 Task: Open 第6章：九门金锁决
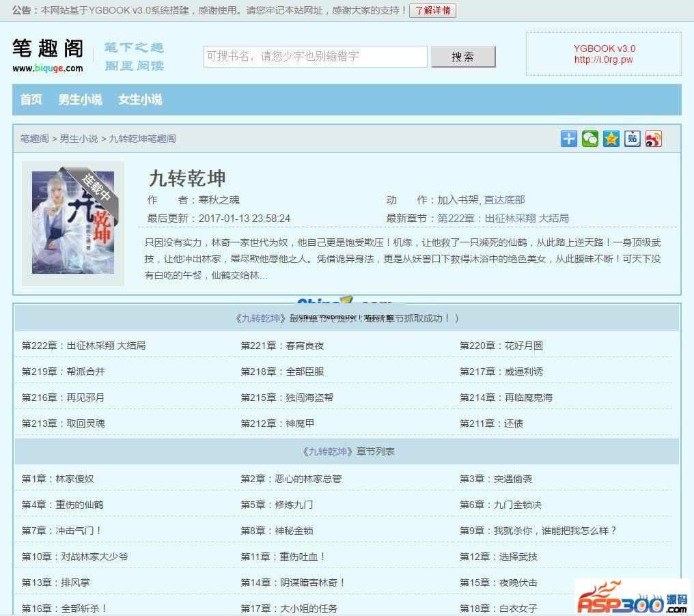click(x=501, y=505)
